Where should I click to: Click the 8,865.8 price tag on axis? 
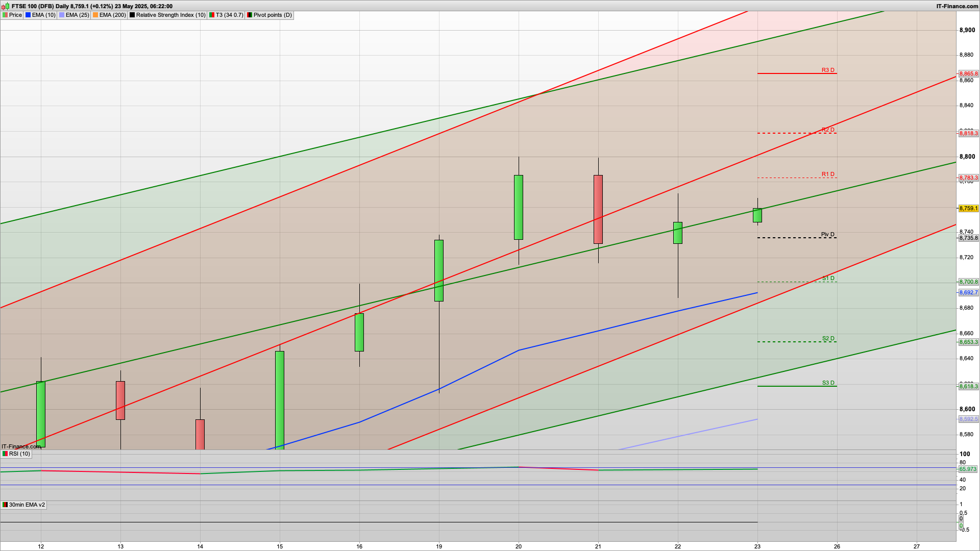968,73
